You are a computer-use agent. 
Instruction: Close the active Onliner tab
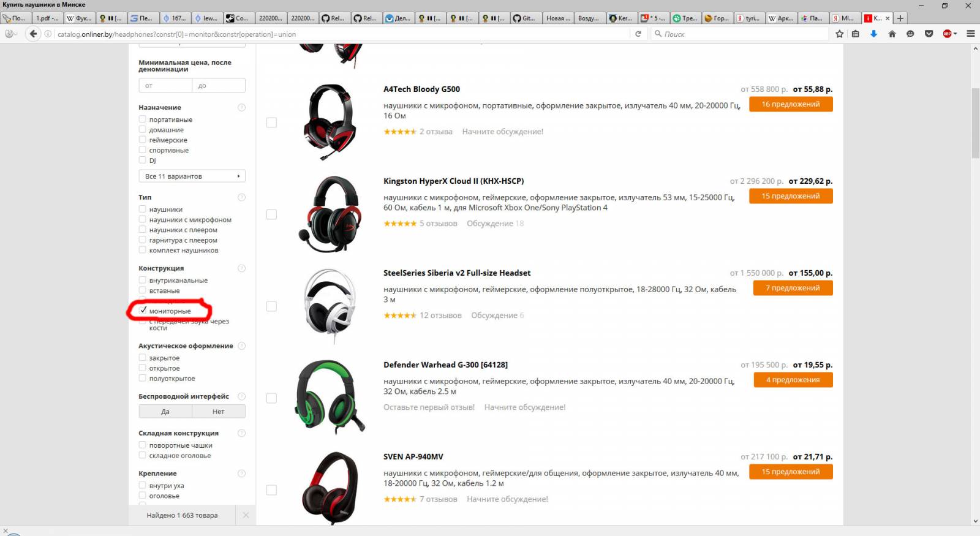[888, 18]
